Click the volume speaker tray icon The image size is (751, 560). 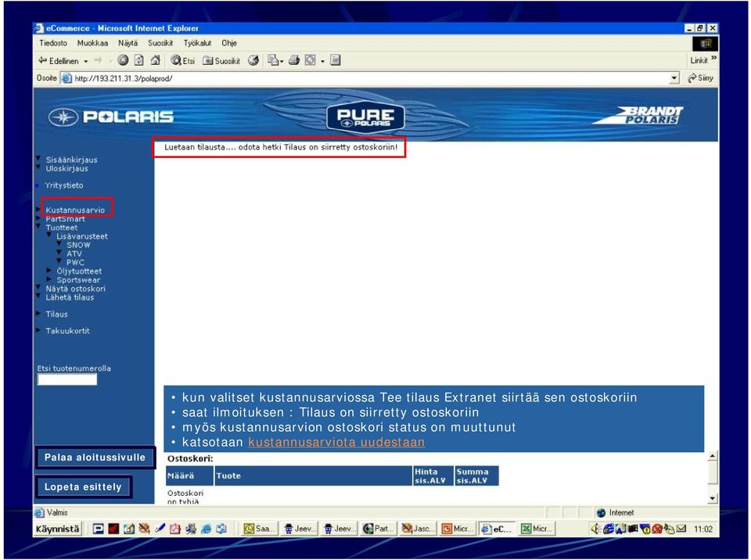595,529
